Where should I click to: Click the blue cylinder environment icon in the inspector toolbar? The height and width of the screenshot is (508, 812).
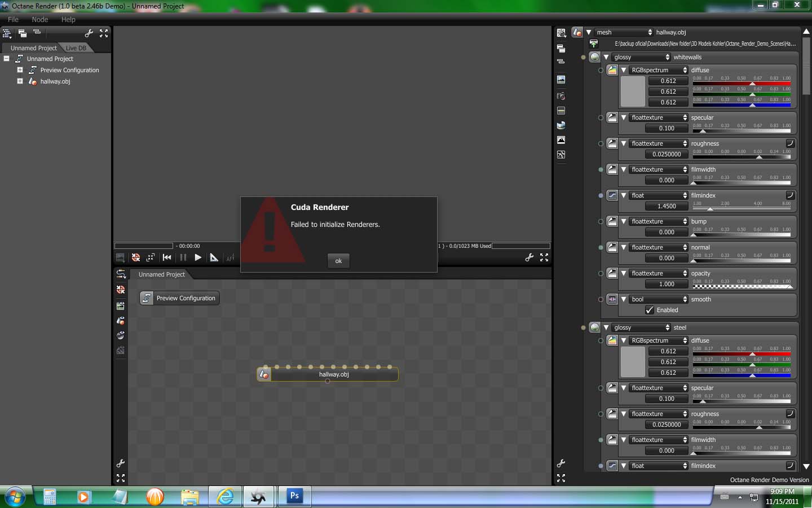tap(561, 125)
